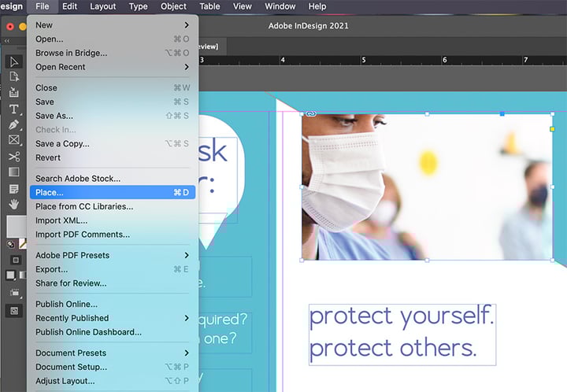Choose Browse in Bridge...
The width and height of the screenshot is (567, 392).
point(113,53)
